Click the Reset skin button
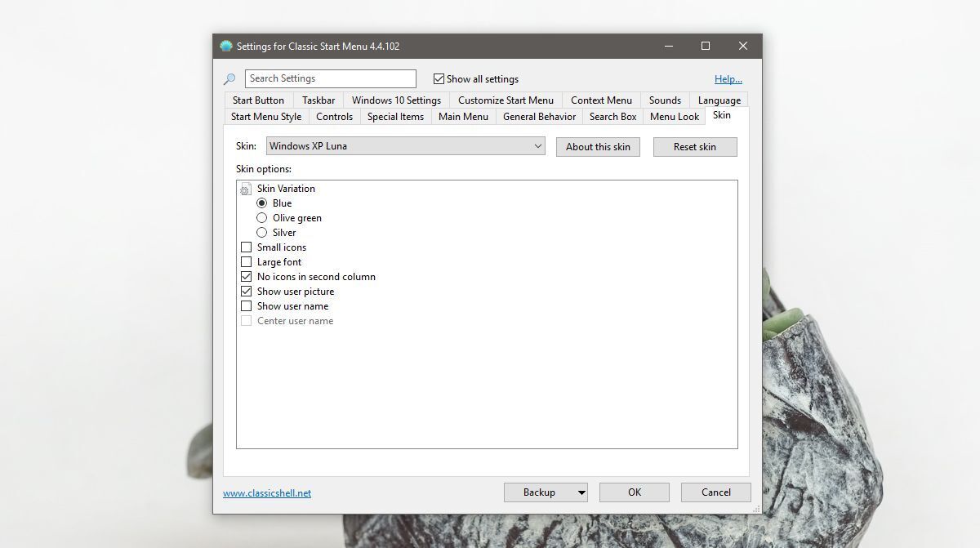980x548 pixels. (x=695, y=146)
